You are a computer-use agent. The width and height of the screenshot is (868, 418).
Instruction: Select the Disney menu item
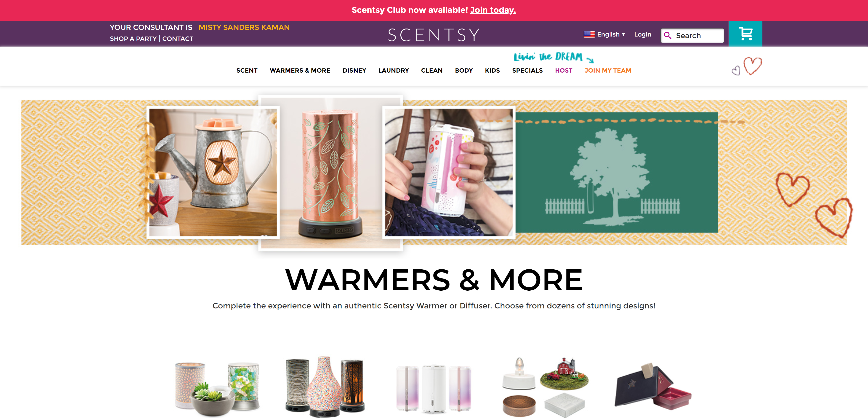tap(354, 70)
